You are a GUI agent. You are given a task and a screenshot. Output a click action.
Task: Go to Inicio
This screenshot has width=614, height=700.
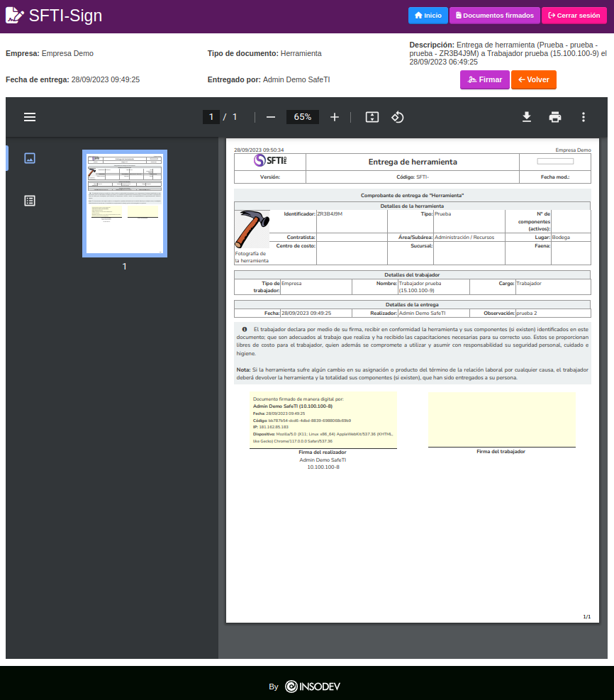pos(428,16)
